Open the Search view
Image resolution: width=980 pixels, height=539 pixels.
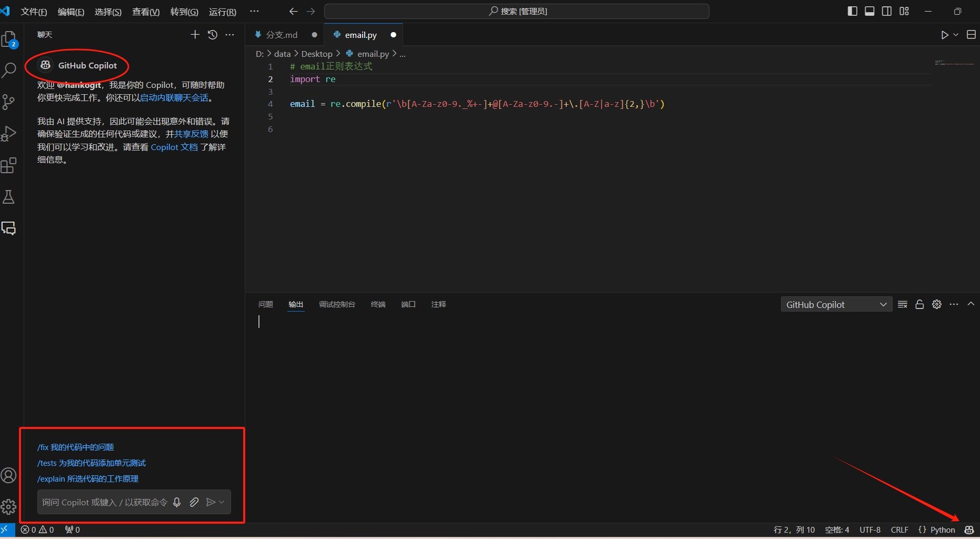point(9,69)
